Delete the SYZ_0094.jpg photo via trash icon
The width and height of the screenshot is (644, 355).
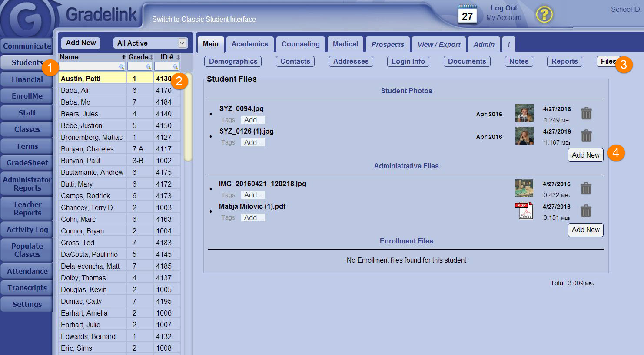tap(586, 113)
